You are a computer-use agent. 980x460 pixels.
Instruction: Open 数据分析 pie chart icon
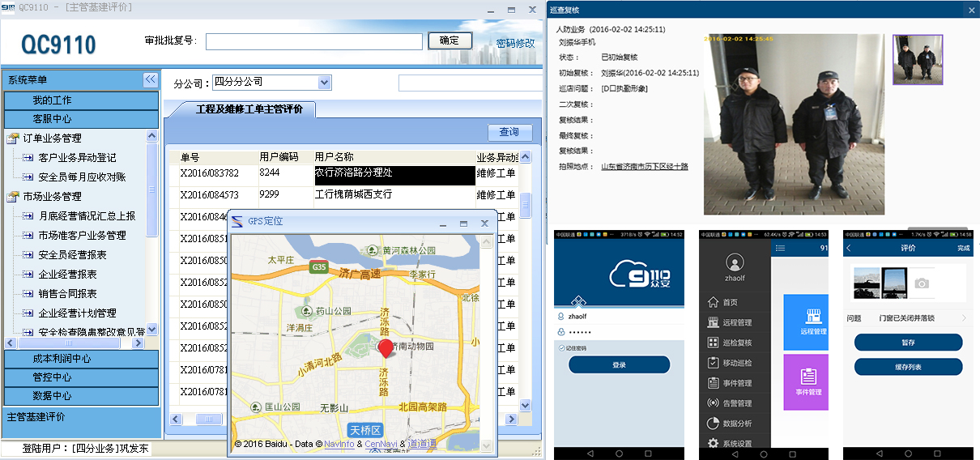point(713,424)
